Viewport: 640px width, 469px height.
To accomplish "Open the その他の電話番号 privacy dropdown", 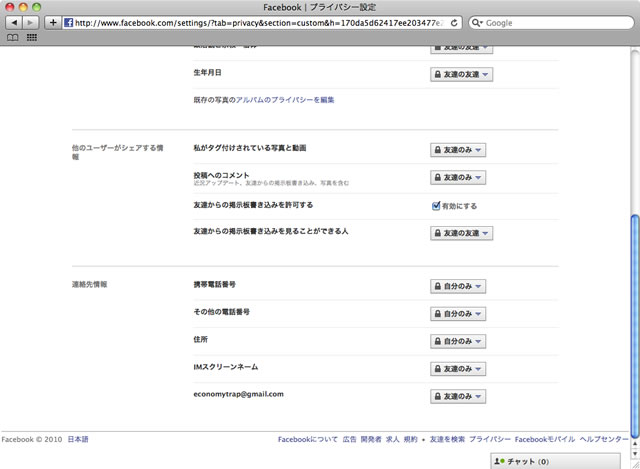I will coord(458,314).
